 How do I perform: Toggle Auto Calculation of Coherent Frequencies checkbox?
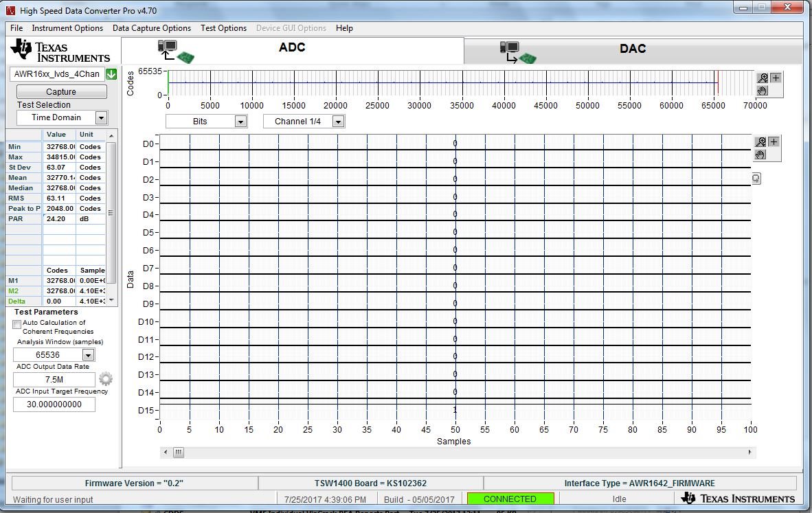pyautogui.click(x=16, y=324)
